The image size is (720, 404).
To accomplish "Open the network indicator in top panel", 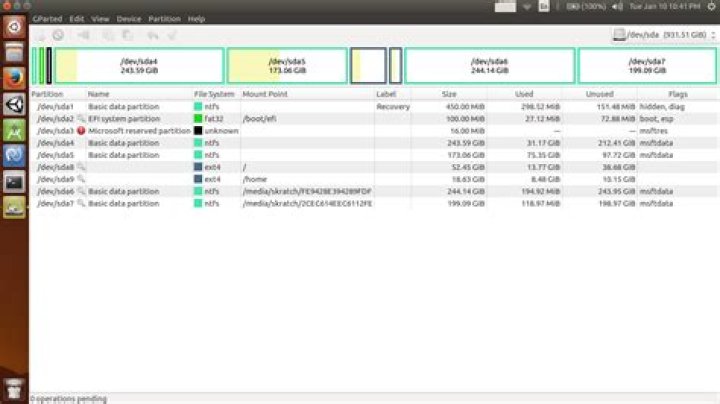I will click(527, 6).
